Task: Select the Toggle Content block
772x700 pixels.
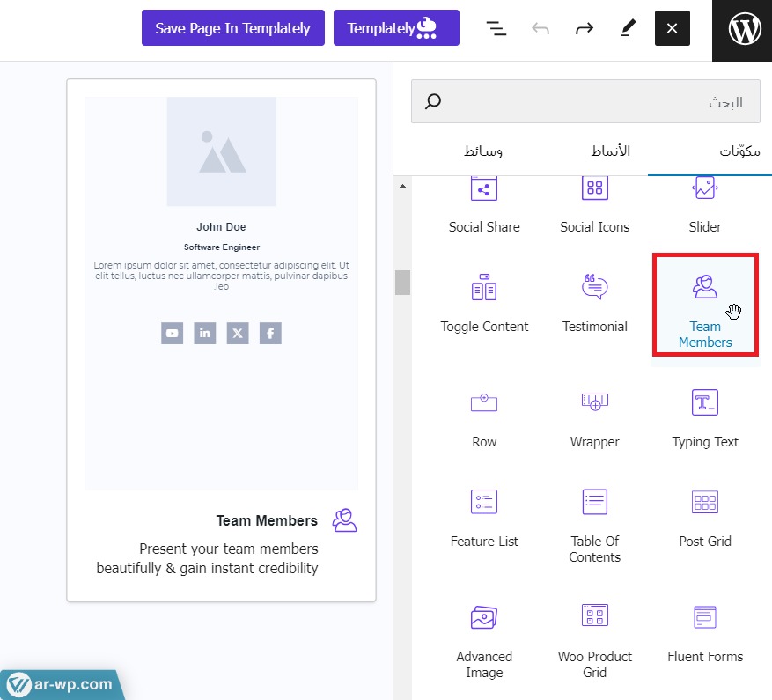Action: (484, 304)
